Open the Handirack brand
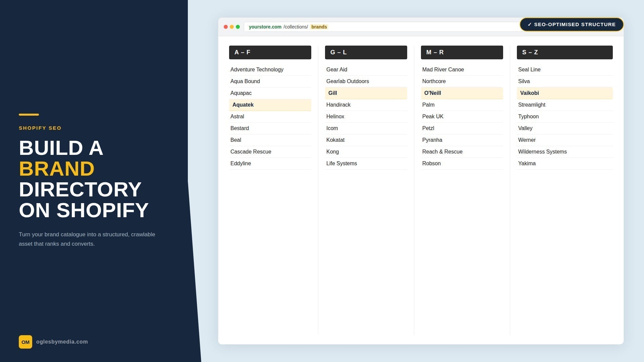644x362 pixels. tap(366, 105)
